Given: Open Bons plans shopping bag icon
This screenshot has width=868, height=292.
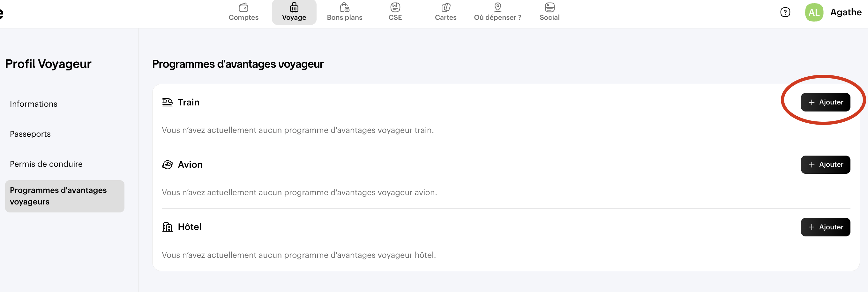Looking at the screenshot, I should (344, 7).
